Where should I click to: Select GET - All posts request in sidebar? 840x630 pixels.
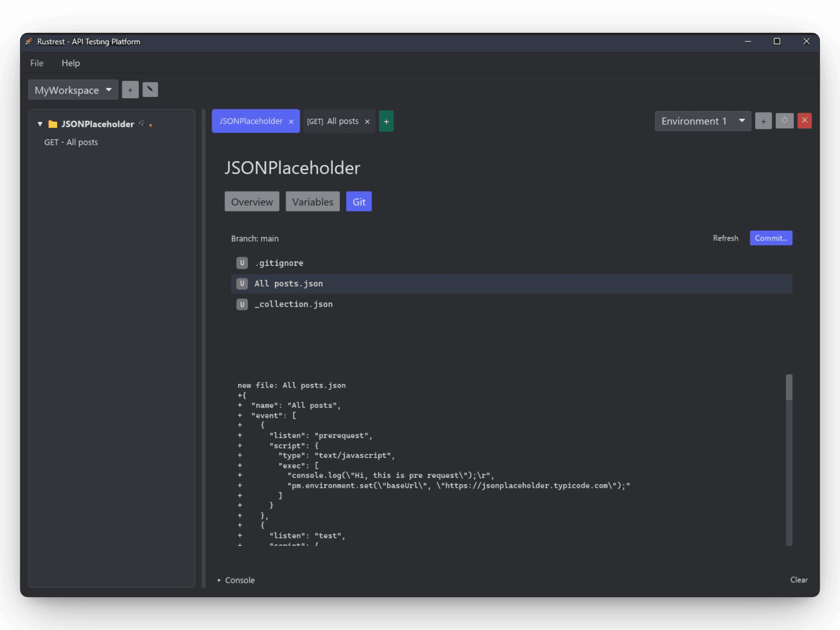(x=71, y=142)
